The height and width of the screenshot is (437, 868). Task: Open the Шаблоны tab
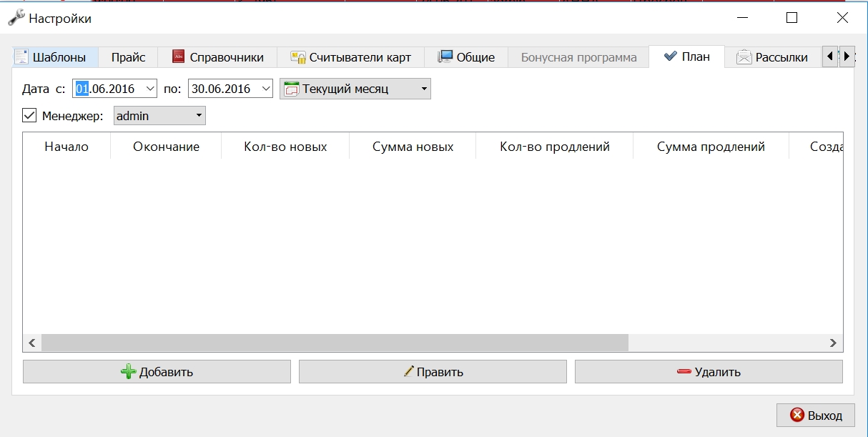pyautogui.click(x=55, y=57)
